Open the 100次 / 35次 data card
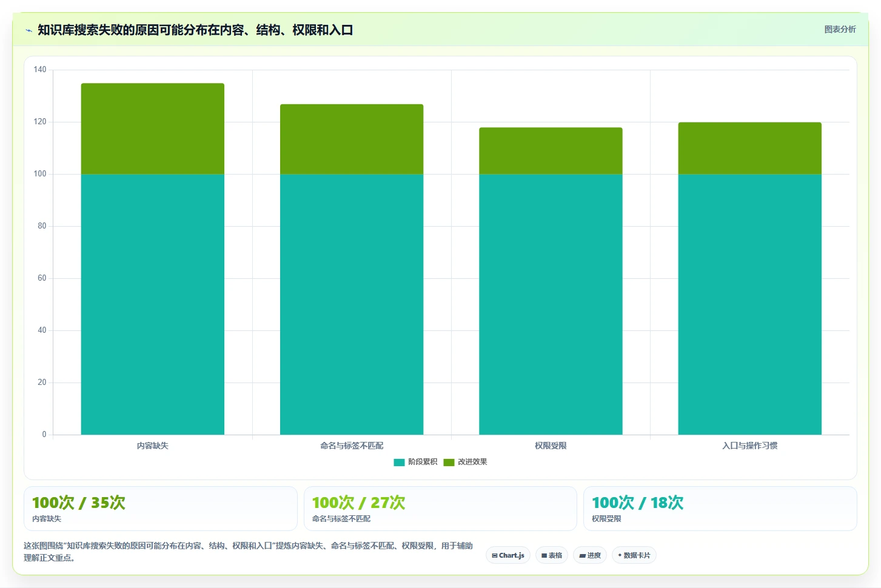The height and width of the screenshot is (588, 881). (161, 509)
